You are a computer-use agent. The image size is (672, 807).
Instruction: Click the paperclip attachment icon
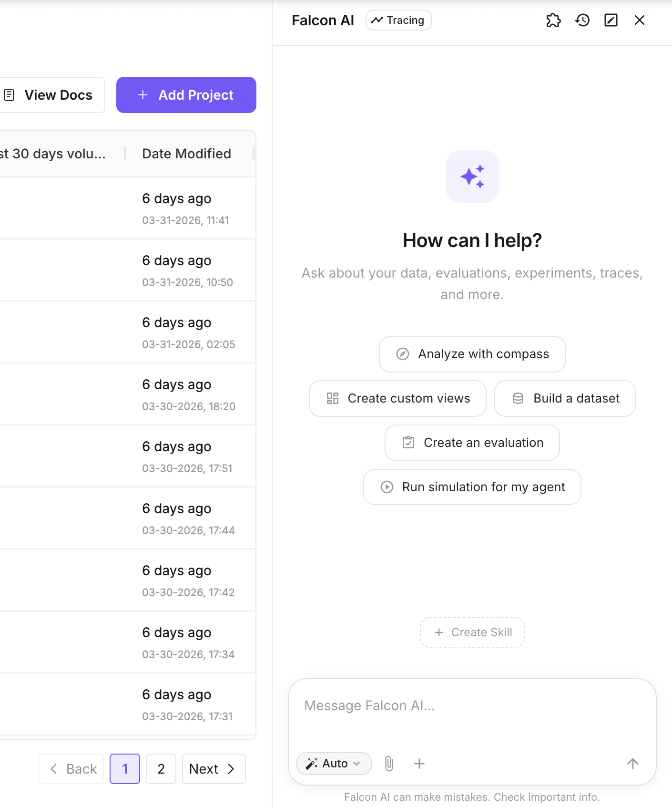[x=389, y=764]
